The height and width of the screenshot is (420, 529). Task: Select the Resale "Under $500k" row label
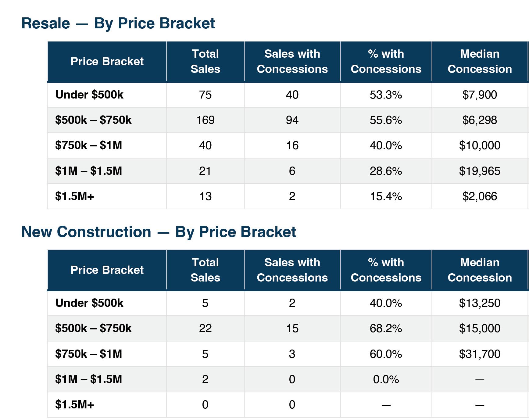click(89, 95)
